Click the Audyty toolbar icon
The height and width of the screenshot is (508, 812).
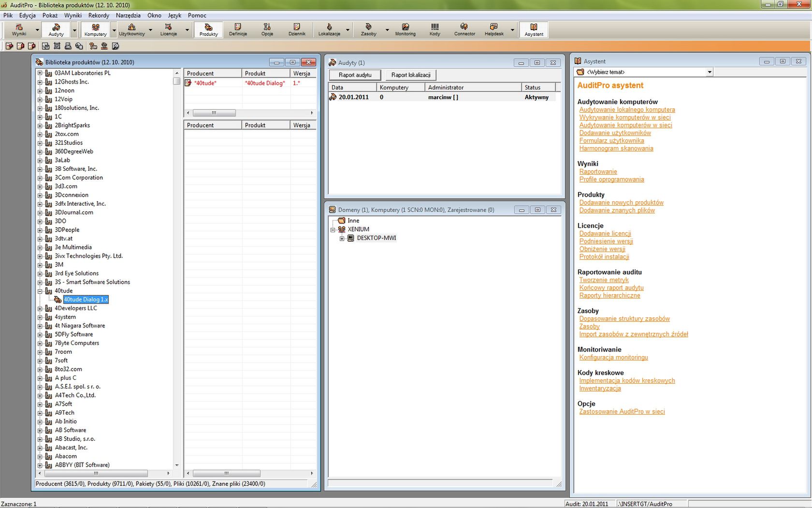56,30
